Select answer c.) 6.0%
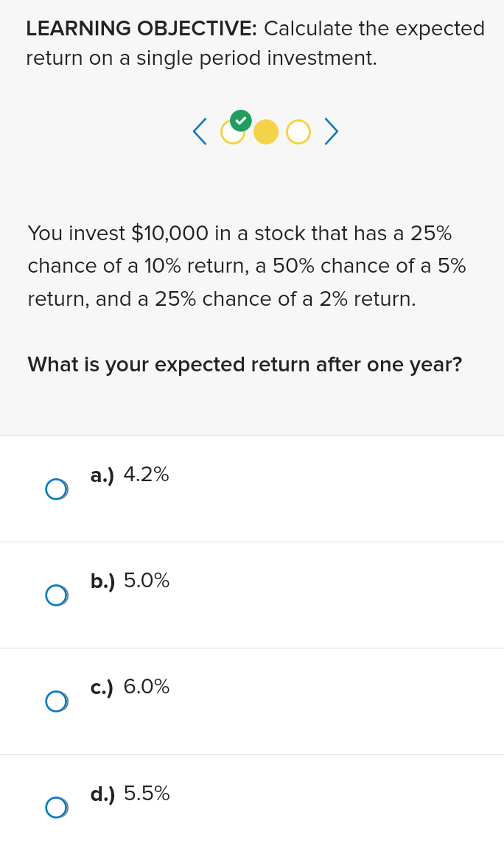Image resolution: width=504 pixels, height=843 pixels. [57, 701]
